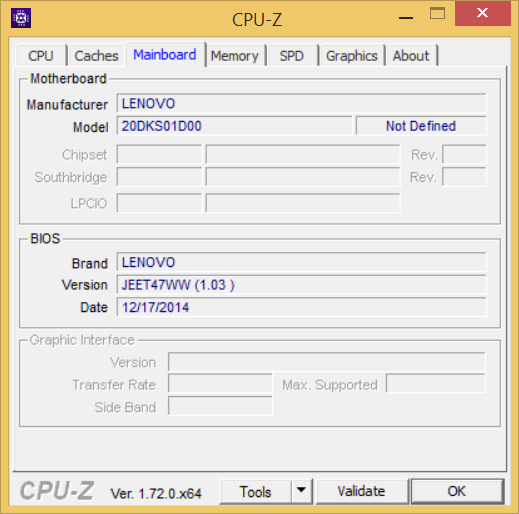The image size is (519, 514).
Task: Click the BIOS Date label
Action: click(94, 307)
